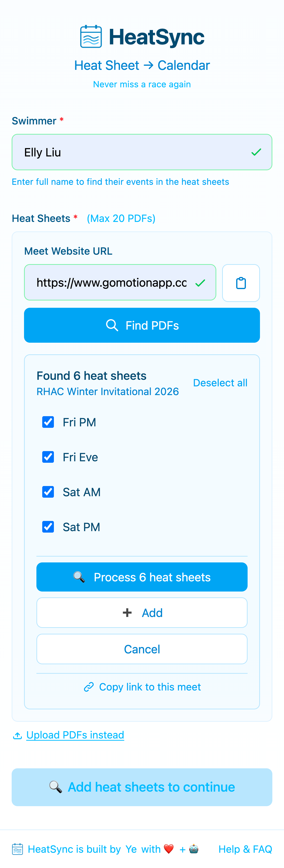This screenshot has height=868, width=284.
Task: Uncheck the Sat PM heat sheet
Action: point(48,527)
